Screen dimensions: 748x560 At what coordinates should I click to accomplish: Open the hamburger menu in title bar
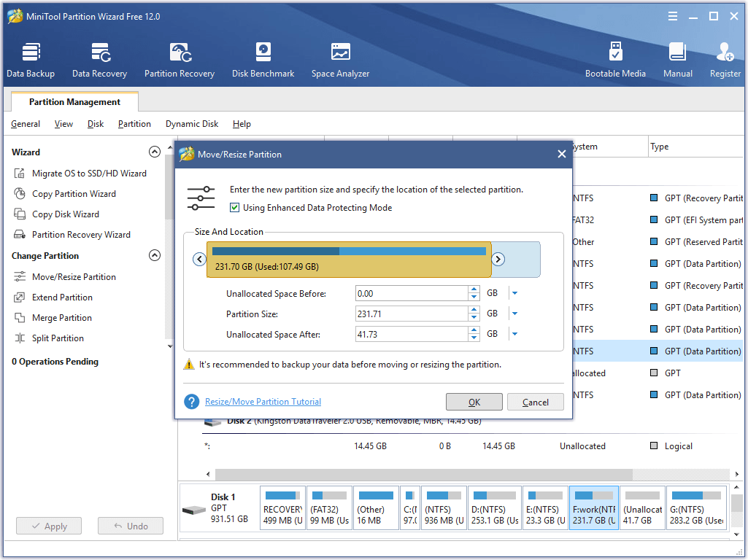(x=673, y=16)
